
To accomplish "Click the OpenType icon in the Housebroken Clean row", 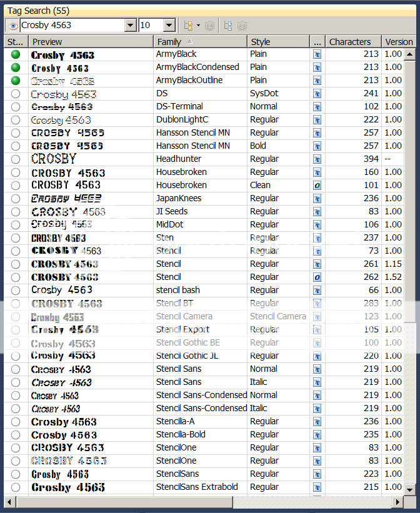I will coord(317,186).
